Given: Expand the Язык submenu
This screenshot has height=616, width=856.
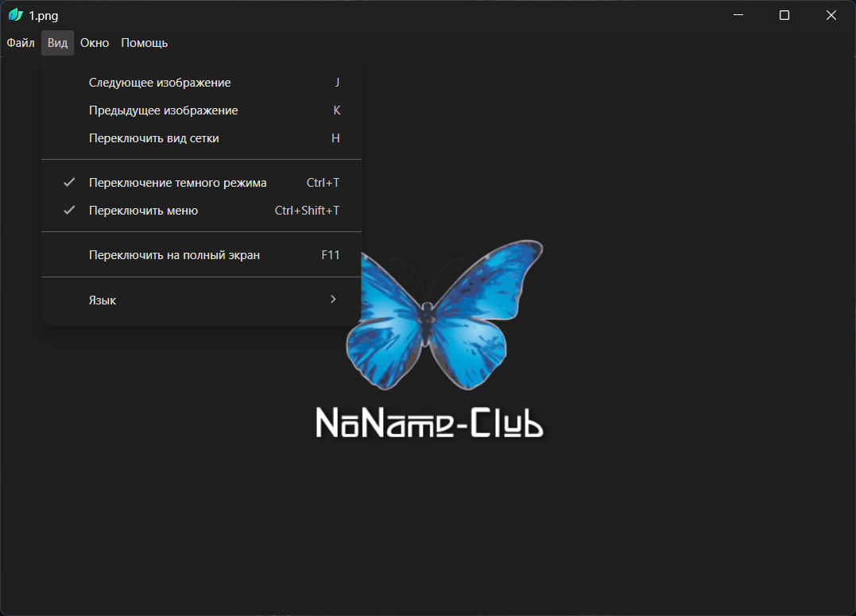Looking at the screenshot, I should [201, 300].
